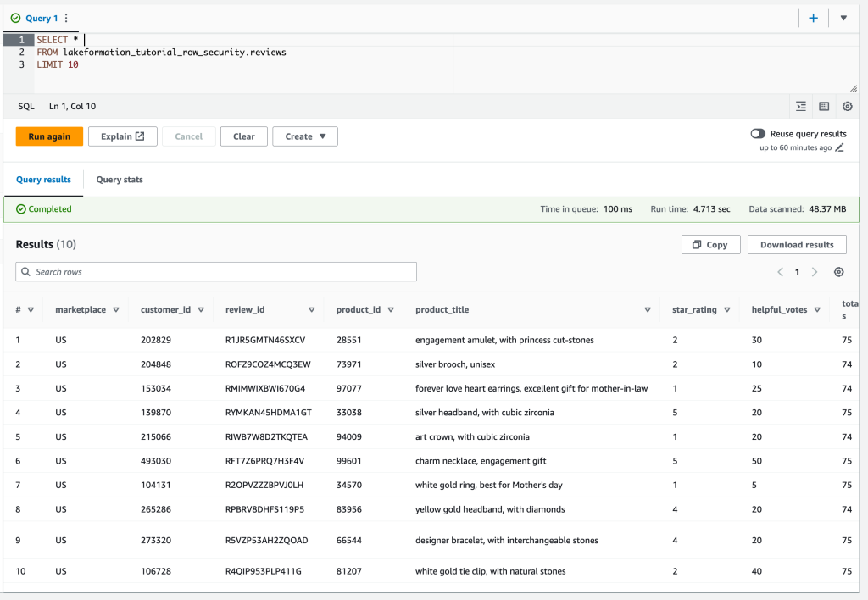Select the Query results tab

pos(43,180)
